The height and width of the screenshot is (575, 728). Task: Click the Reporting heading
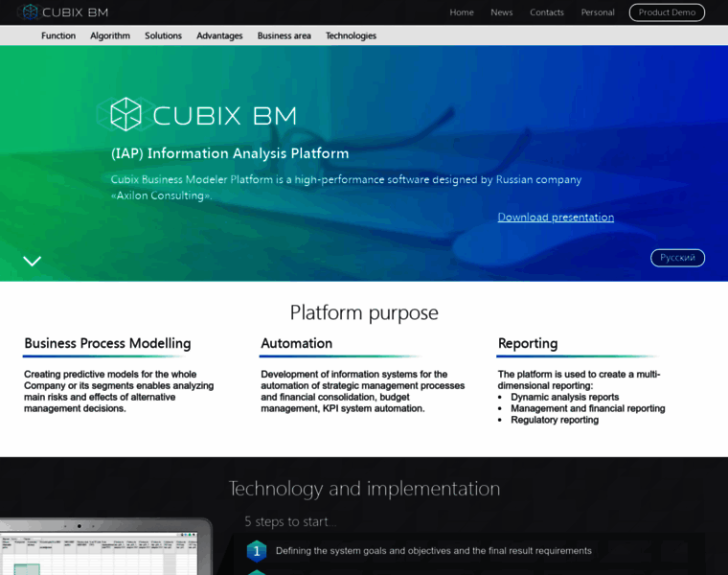(528, 343)
